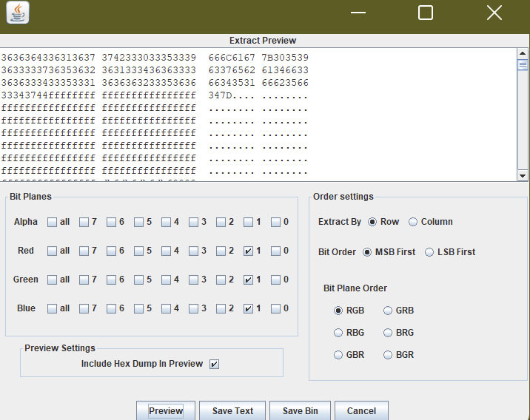Toggle the Blue bit plane 7 checkbox
Screen dimensions: 530x420
tap(84, 308)
